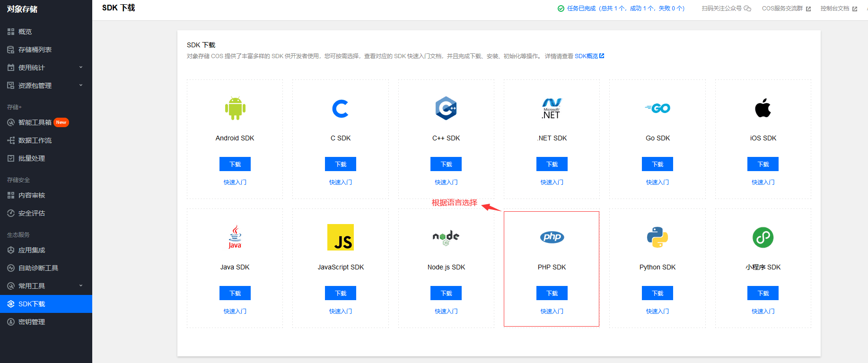Download the PHP SDK
The height and width of the screenshot is (363, 868).
pyautogui.click(x=552, y=293)
